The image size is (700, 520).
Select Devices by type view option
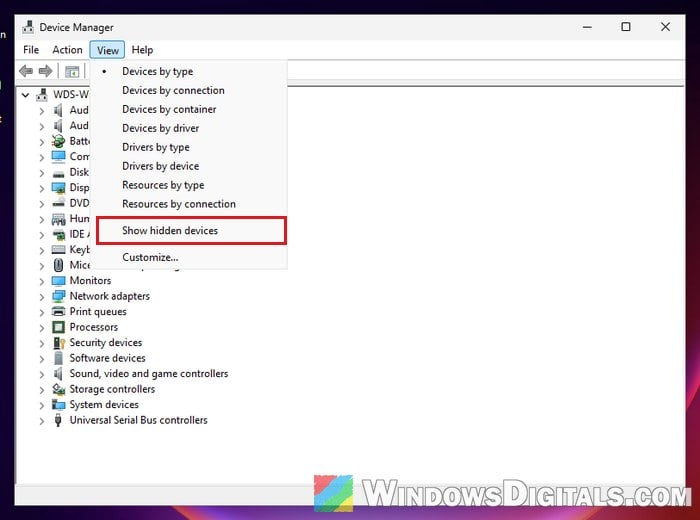point(189,71)
